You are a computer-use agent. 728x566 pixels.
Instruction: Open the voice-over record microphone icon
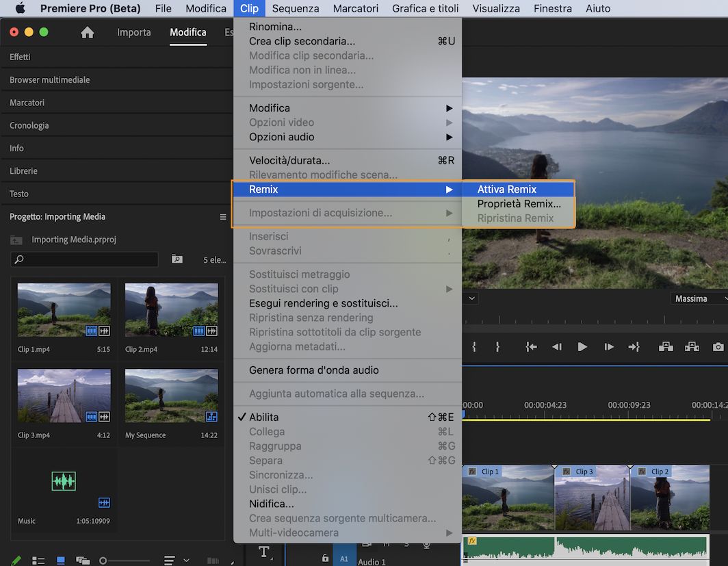[x=427, y=545]
